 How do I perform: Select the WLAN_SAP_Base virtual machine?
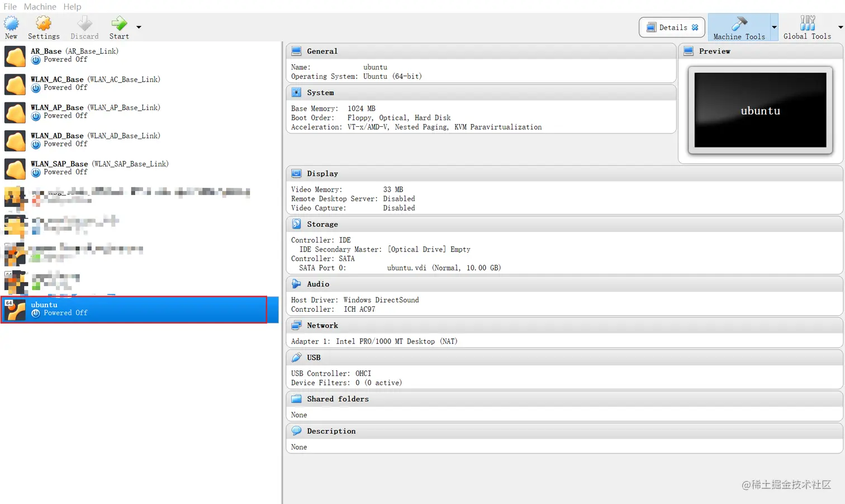(140, 168)
